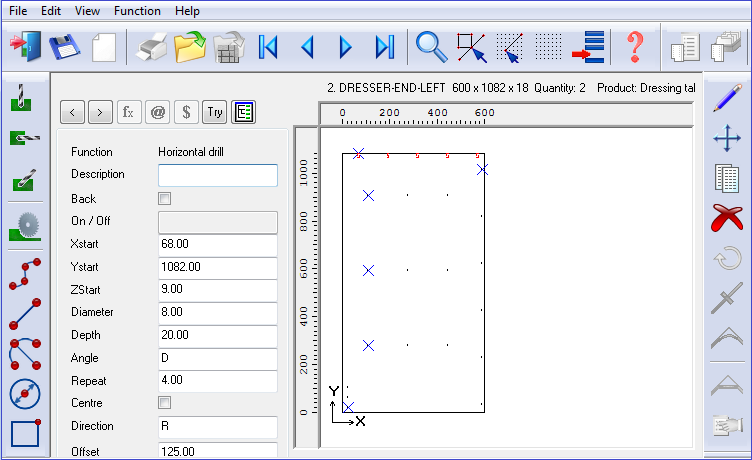752x460 pixels.
Task: Click the ZStart field showing 9.00
Action: pos(218,290)
